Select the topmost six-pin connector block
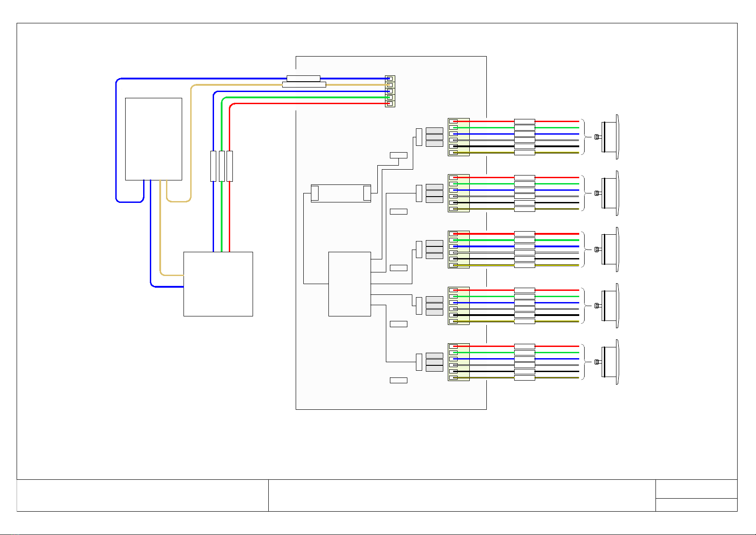756x535 pixels. 459,137
